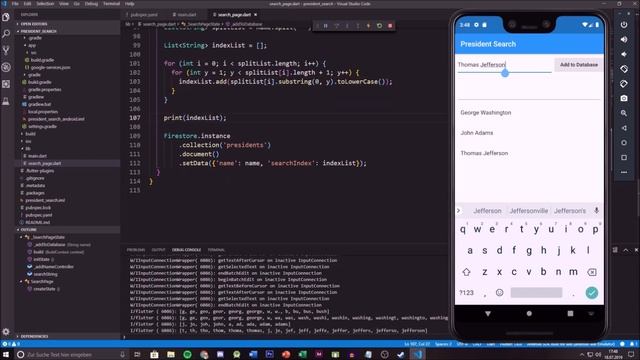
Task: Switch to the PROBLEMS panel tab
Action: tap(136, 250)
